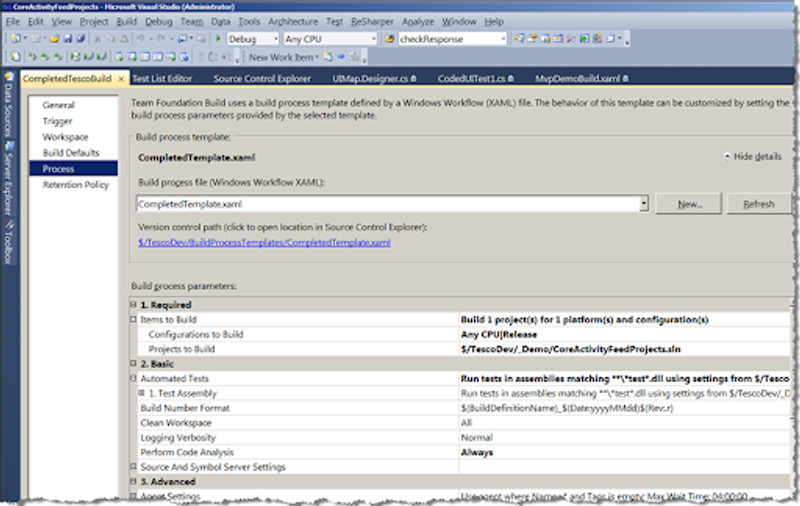Click the Save All icon
This screenshot has height=506, width=800.
81,39
